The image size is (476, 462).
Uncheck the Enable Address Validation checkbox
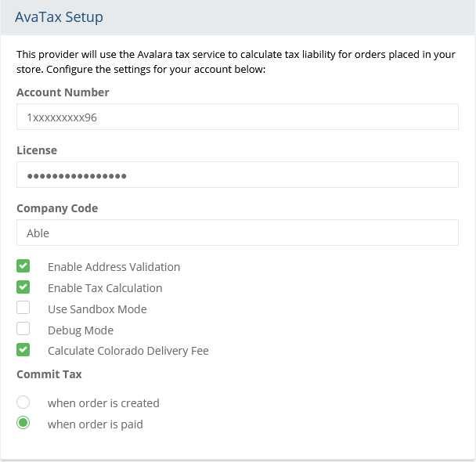click(x=23, y=266)
